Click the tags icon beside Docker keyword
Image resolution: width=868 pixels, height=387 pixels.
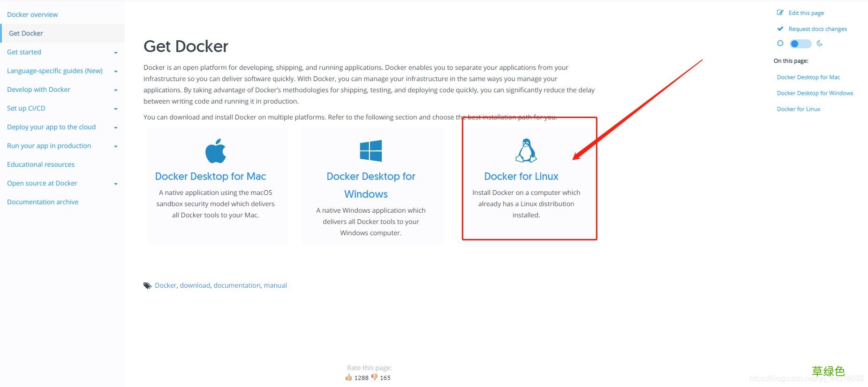148,285
